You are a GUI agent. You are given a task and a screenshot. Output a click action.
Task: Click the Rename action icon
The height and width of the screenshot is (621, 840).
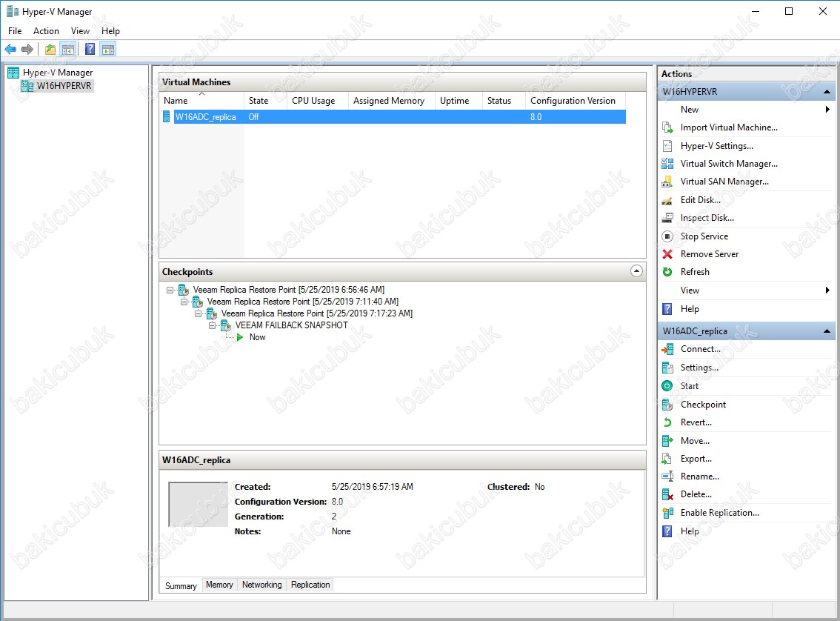click(667, 476)
